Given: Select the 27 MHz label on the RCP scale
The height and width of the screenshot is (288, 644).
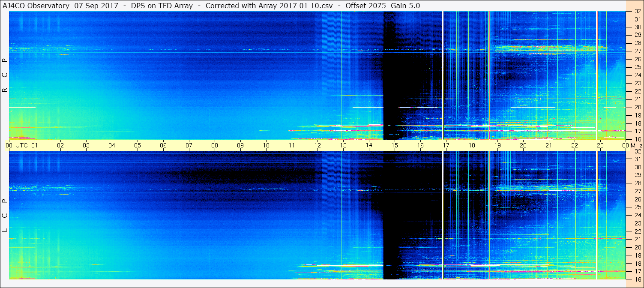Looking at the screenshot, I should click(637, 51).
